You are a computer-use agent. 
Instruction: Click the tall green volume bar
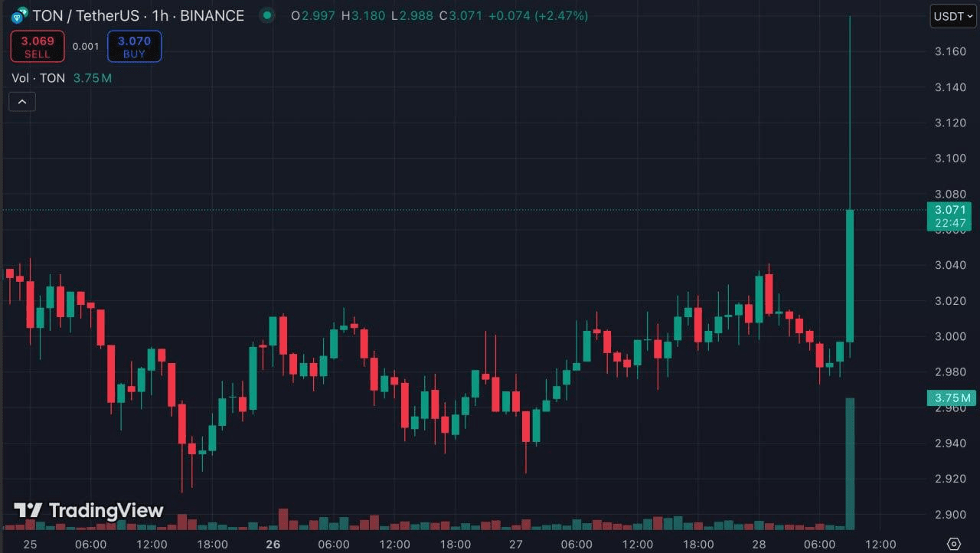[x=850, y=463]
